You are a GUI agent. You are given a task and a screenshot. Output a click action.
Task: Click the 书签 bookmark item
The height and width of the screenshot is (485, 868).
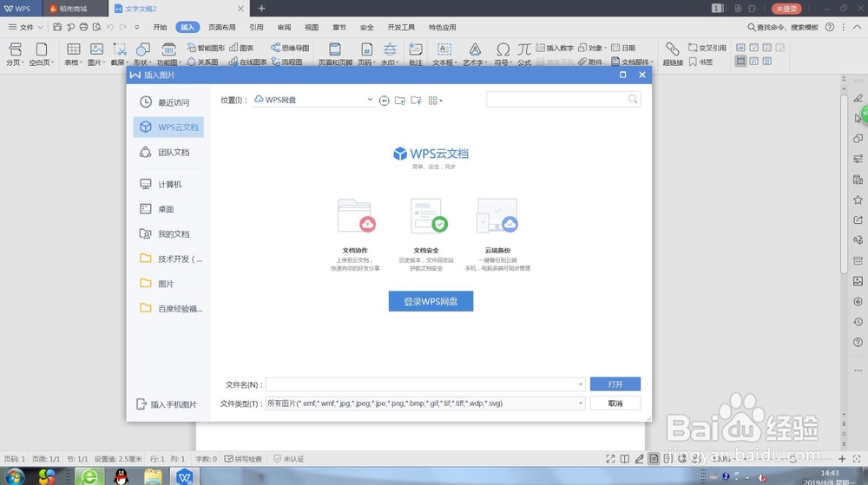pyautogui.click(x=700, y=62)
